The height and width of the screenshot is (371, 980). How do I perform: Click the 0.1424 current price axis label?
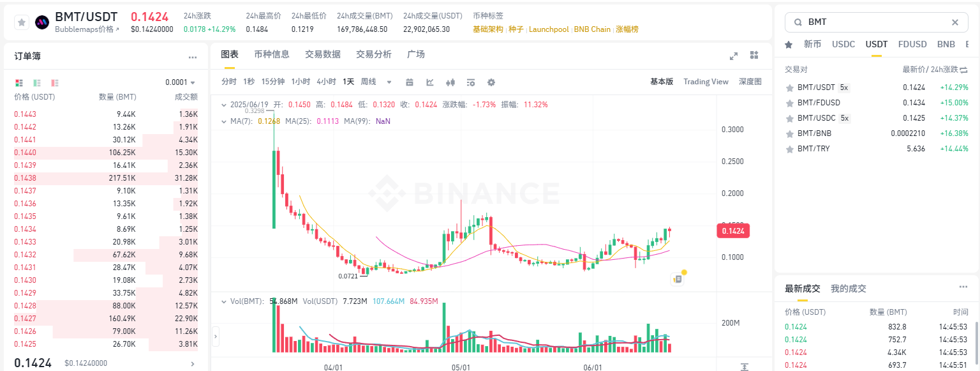pos(734,231)
